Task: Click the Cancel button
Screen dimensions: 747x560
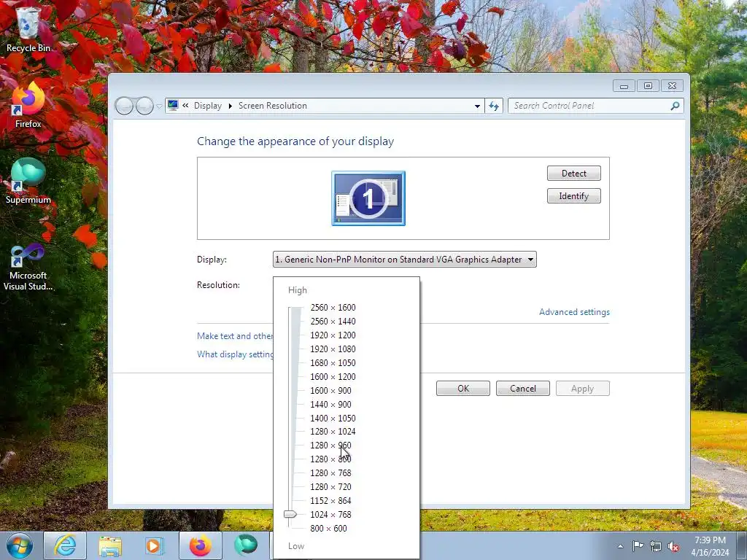Action: (522, 389)
